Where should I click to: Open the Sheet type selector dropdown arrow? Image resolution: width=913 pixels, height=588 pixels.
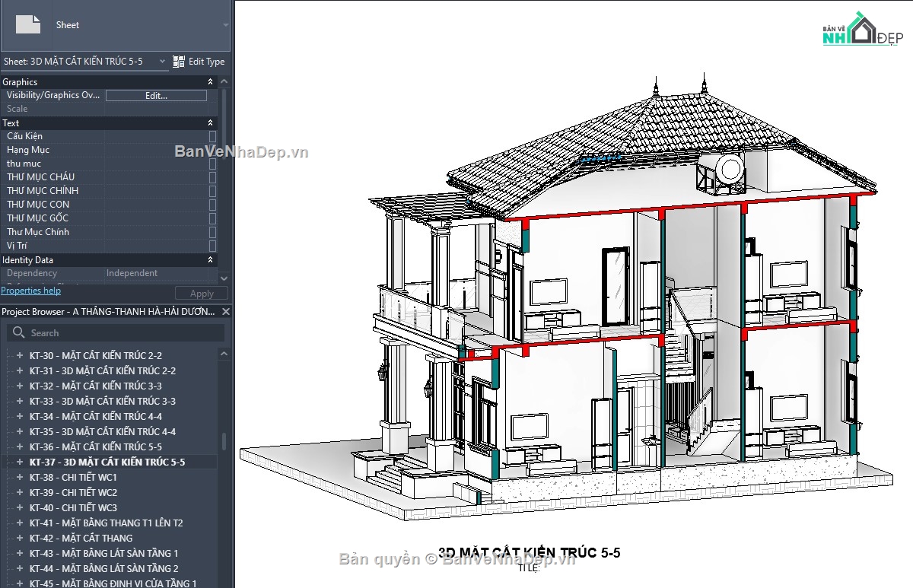pos(225,25)
